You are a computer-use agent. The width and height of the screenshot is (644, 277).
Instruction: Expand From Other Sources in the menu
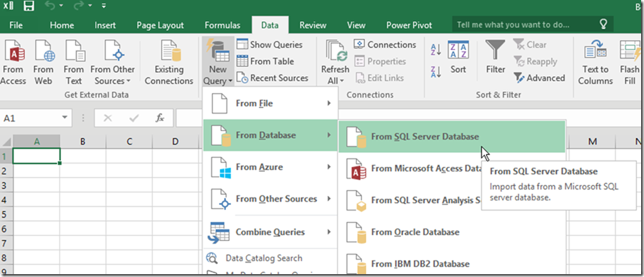(x=271, y=199)
